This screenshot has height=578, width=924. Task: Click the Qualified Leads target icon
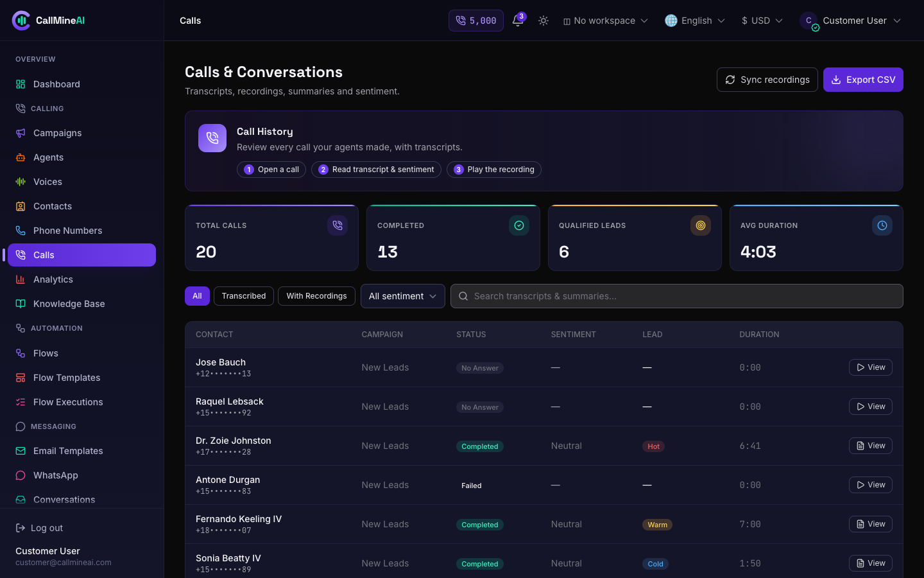(701, 225)
